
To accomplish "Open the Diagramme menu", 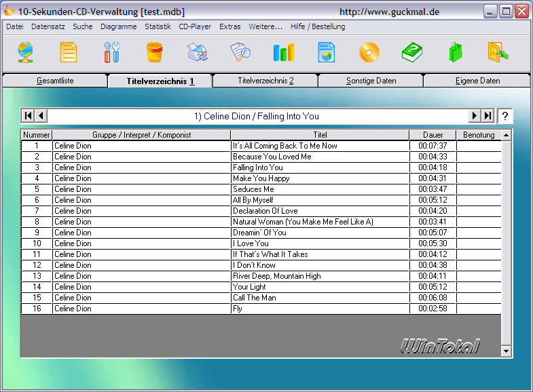I will click(119, 26).
